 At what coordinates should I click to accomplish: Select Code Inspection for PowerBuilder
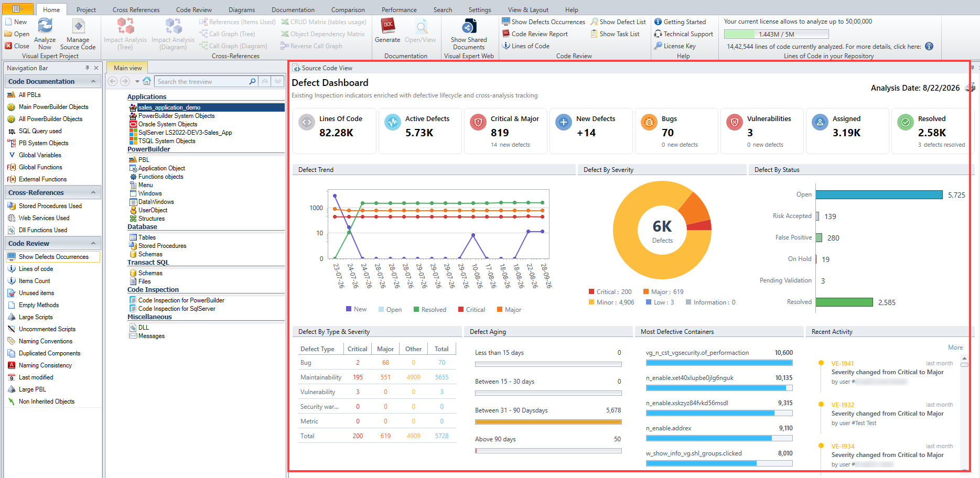181,300
